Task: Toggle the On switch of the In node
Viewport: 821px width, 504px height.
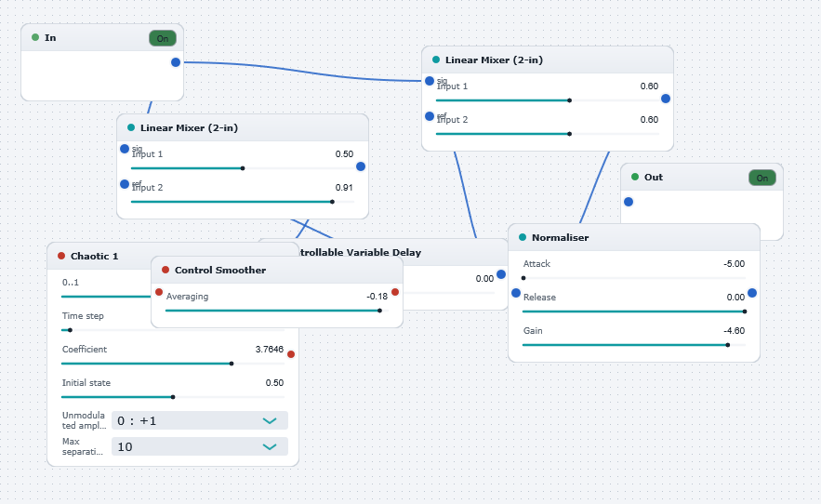Action: point(163,38)
